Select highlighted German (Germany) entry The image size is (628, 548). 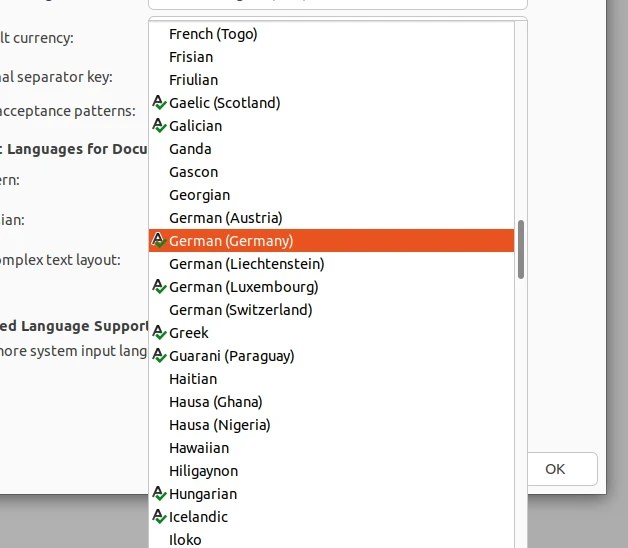(331, 241)
